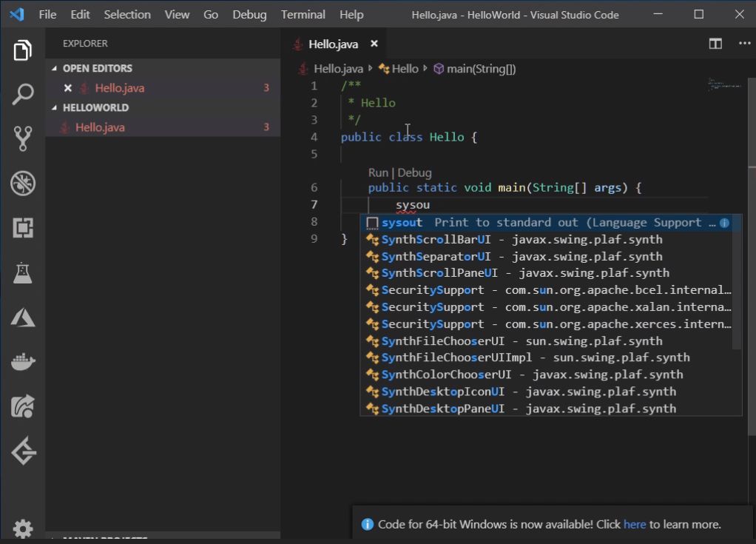Open the editor More Actions ellipsis

click(744, 44)
